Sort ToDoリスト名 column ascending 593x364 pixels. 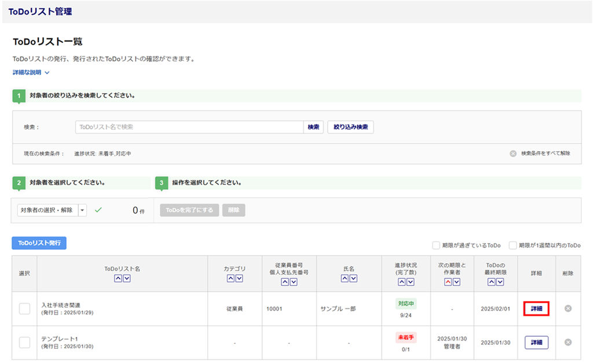(118, 279)
